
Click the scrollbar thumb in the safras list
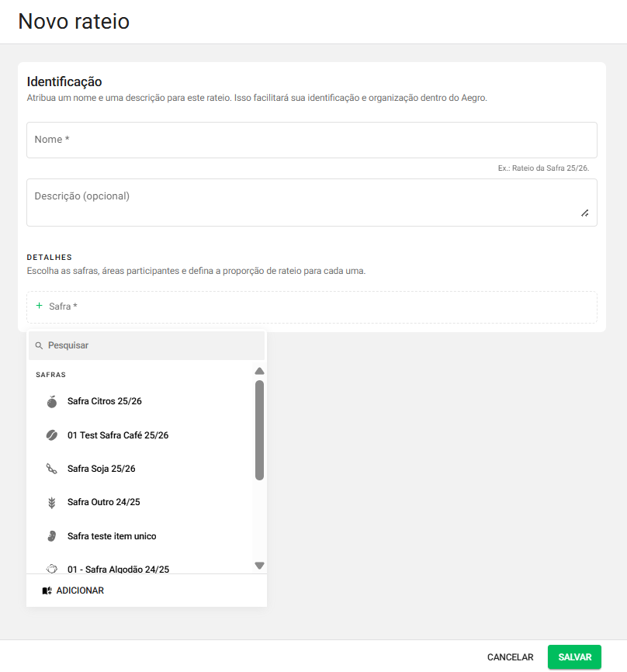(x=259, y=429)
